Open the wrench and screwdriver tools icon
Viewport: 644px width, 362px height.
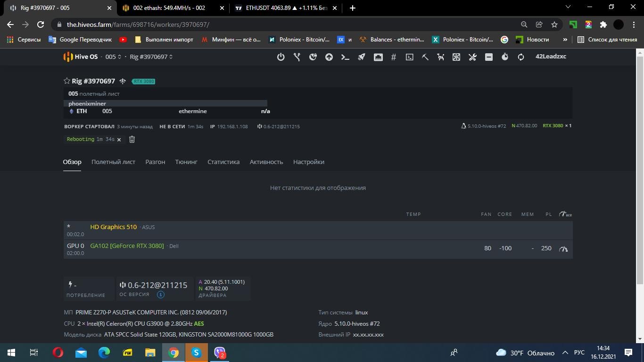coord(473,57)
